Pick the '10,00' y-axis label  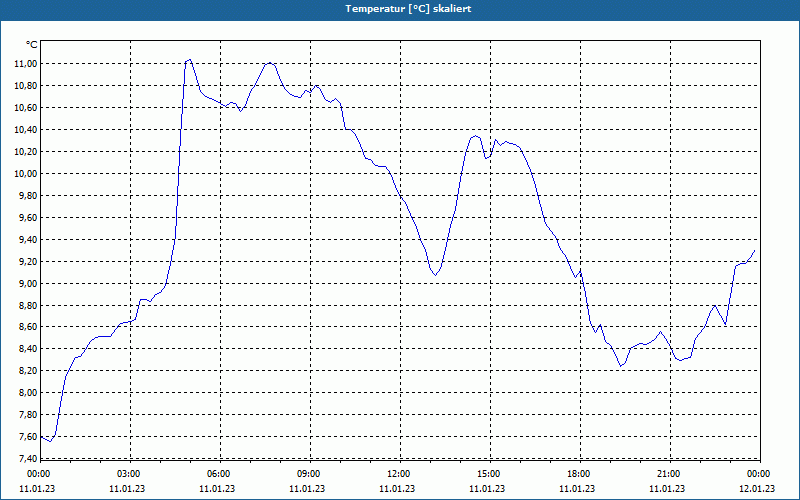[28, 173]
